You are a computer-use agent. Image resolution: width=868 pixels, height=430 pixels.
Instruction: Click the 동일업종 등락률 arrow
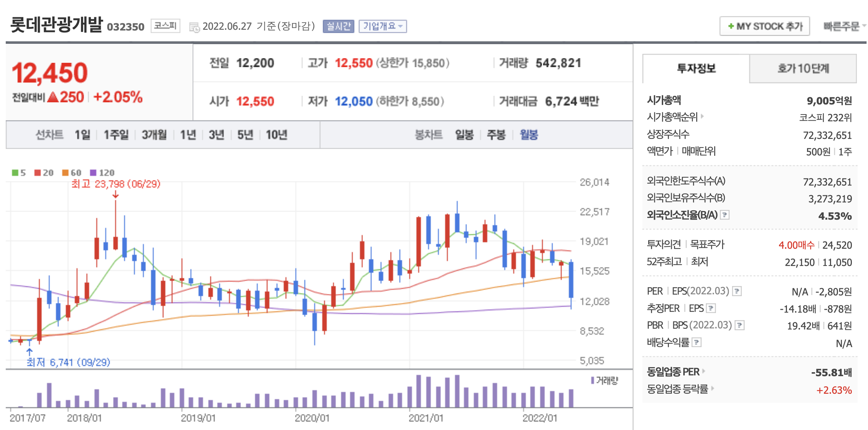[712, 388]
